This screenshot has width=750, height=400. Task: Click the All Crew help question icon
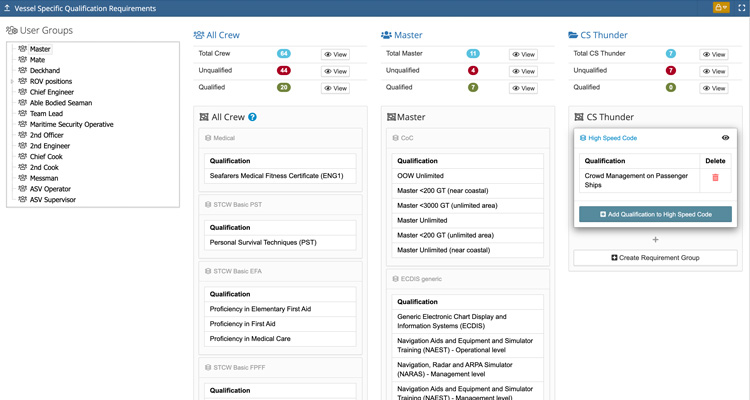pyautogui.click(x=252, y=117)
